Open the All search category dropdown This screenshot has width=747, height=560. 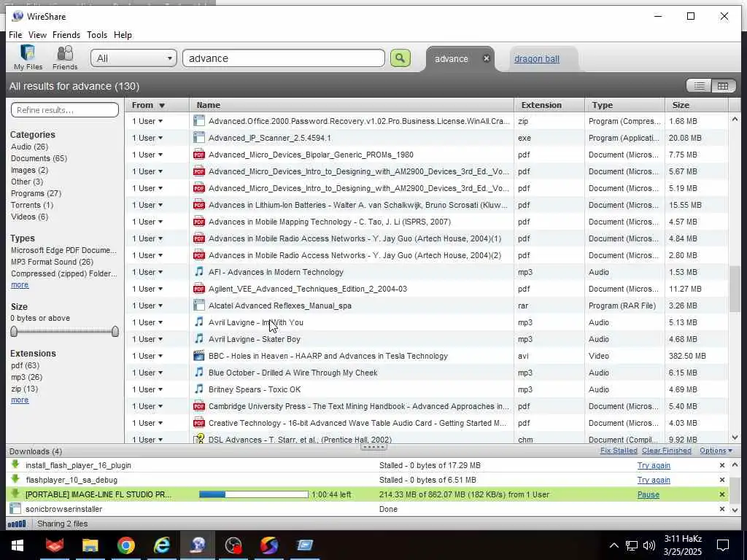(x=134, y=58)
